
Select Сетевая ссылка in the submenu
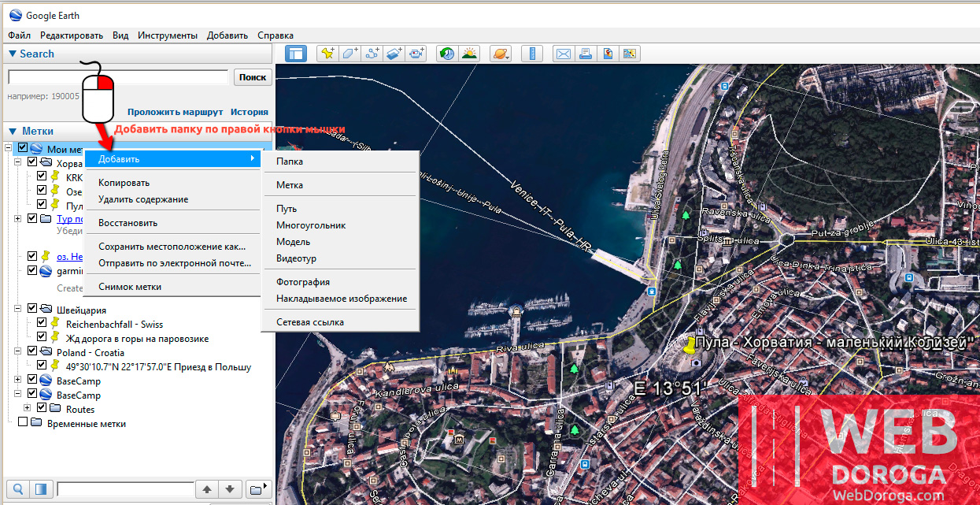(340, 322)
